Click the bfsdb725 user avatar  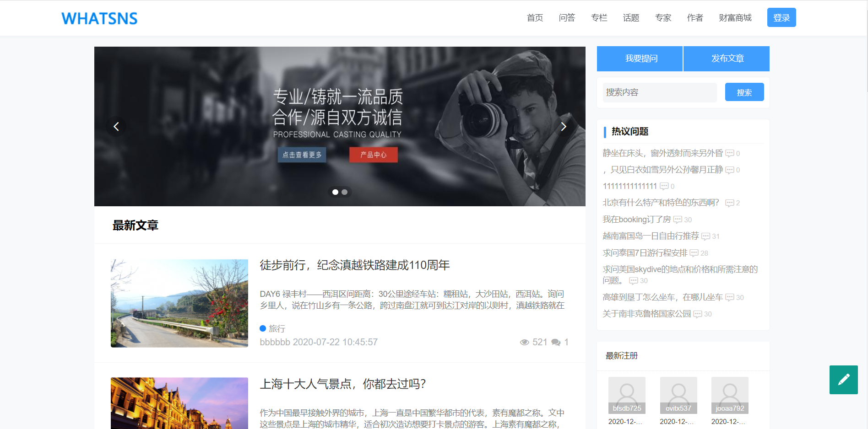point(627,395)
